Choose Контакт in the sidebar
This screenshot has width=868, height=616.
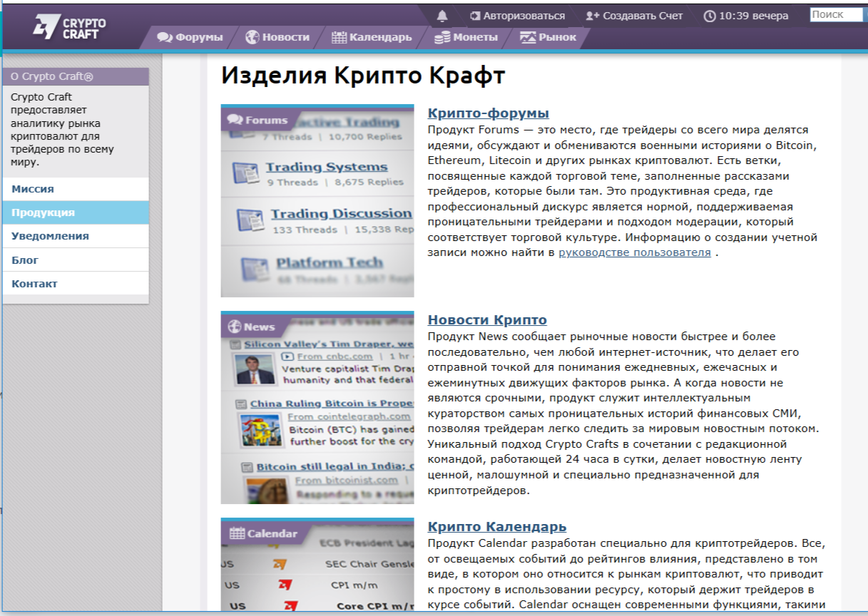(x=76, y=284)
